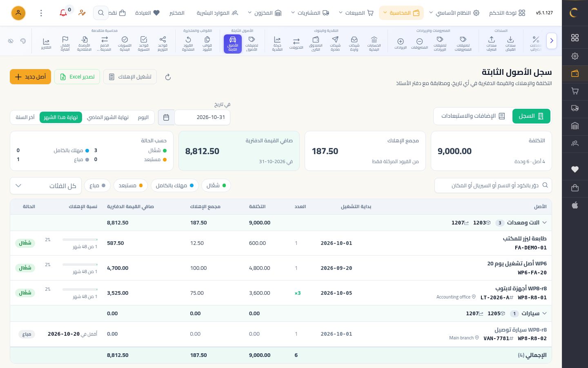Click the تصدير Excel button

pyautogui.click(x=77, y=77)
